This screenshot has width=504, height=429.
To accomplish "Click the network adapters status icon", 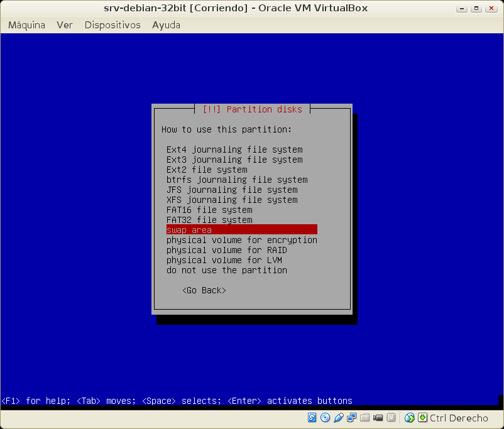I will click(x=351, y=418).
